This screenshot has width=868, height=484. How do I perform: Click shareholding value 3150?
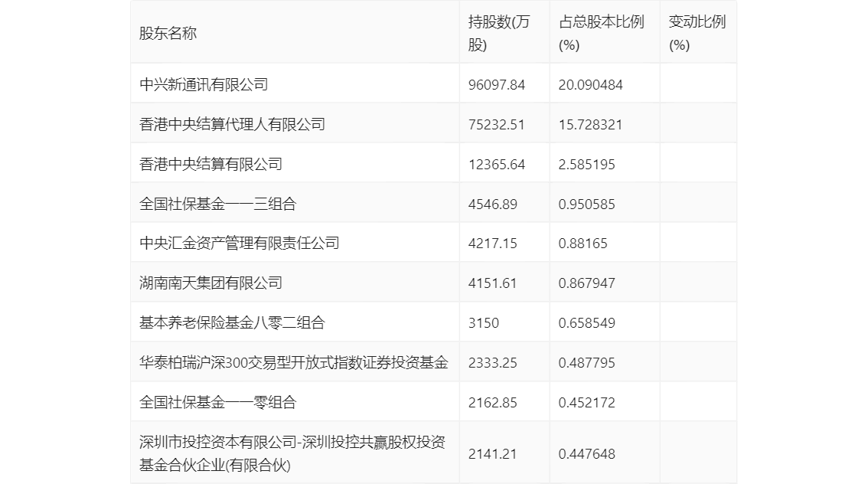pyautogui.click(x=483, y=323)
